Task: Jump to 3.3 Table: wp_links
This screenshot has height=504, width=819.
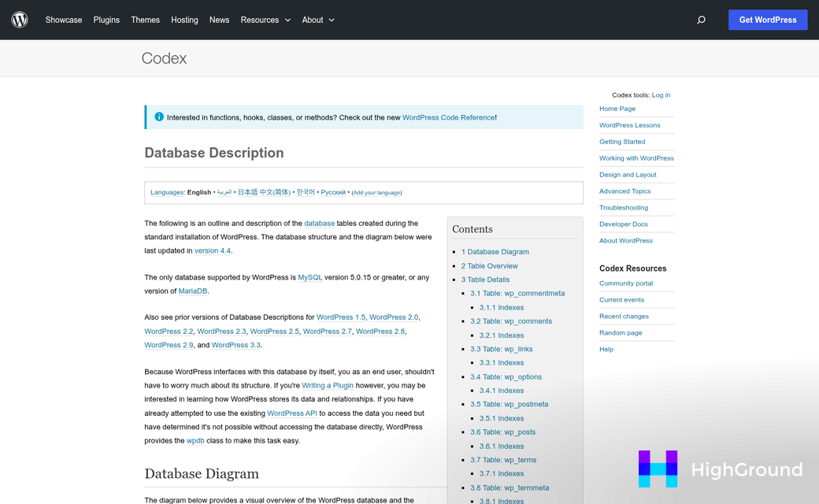Action: (502, 349)
